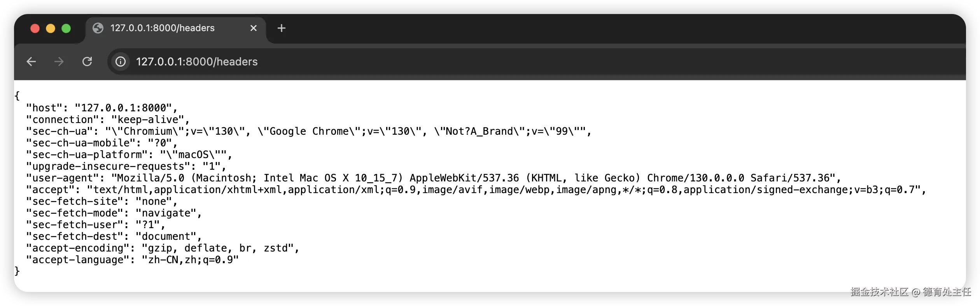Click the "user-agent" header line

coord(434,178)
